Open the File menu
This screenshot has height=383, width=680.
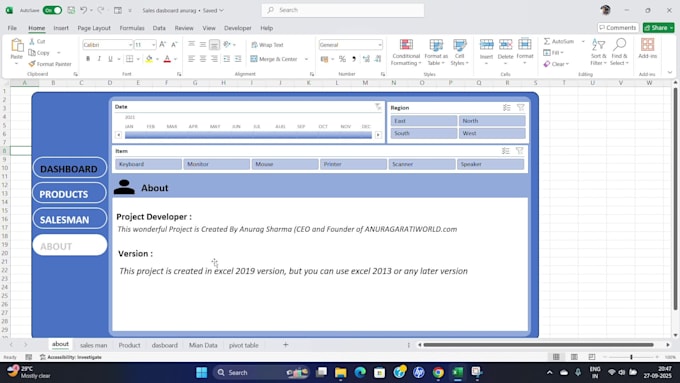point(12,28)
